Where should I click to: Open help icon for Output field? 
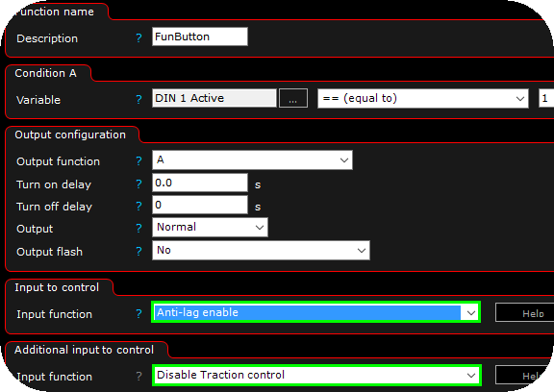(138, 229)
